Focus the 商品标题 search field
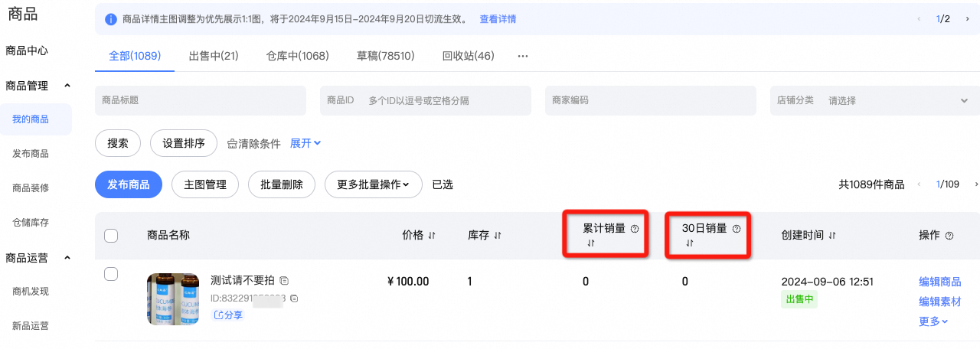Screen dimensions: 980x349 coord(201,100)
